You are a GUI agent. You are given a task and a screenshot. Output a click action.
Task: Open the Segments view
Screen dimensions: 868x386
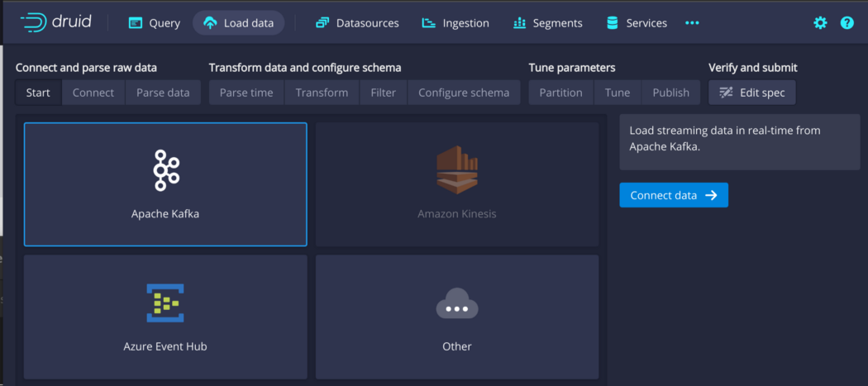pos(547,22)
